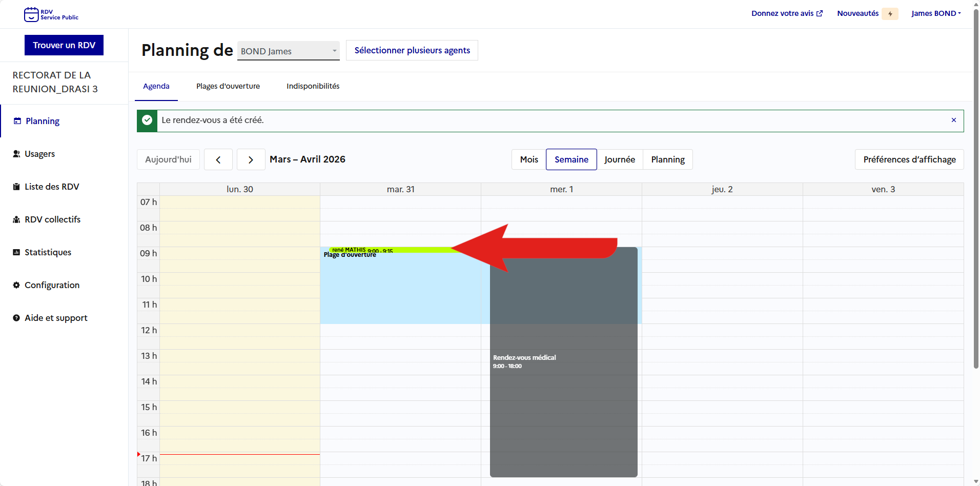This screenshot has height=486, width=980.
Task: Click the page vertical scrollbar
Action: 976,189
